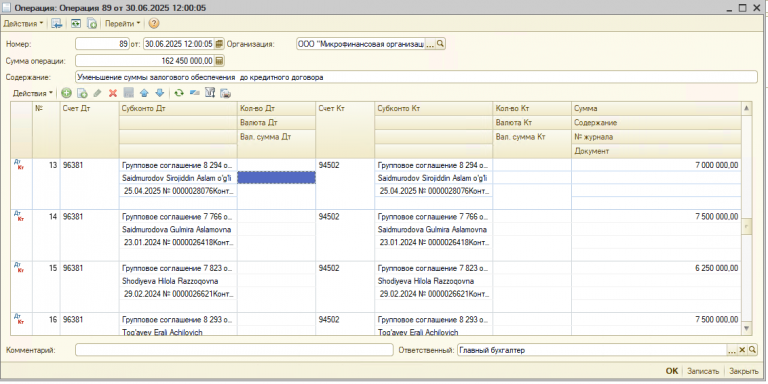This screenshot has width=768, height=384.
Task: Click the ellipsis select button for Организация
Action: click(x=431, y=44)
